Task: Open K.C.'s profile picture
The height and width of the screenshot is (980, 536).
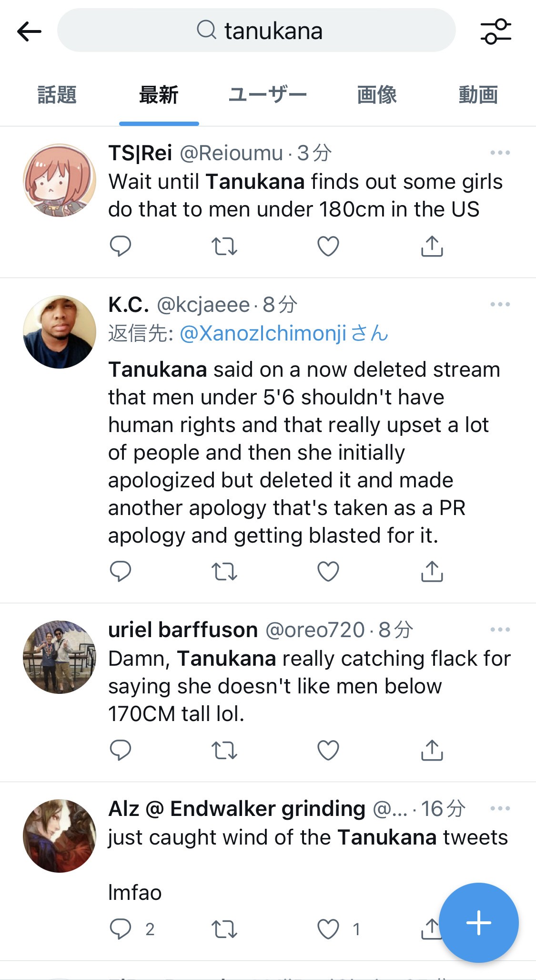Action: [60, 332]
